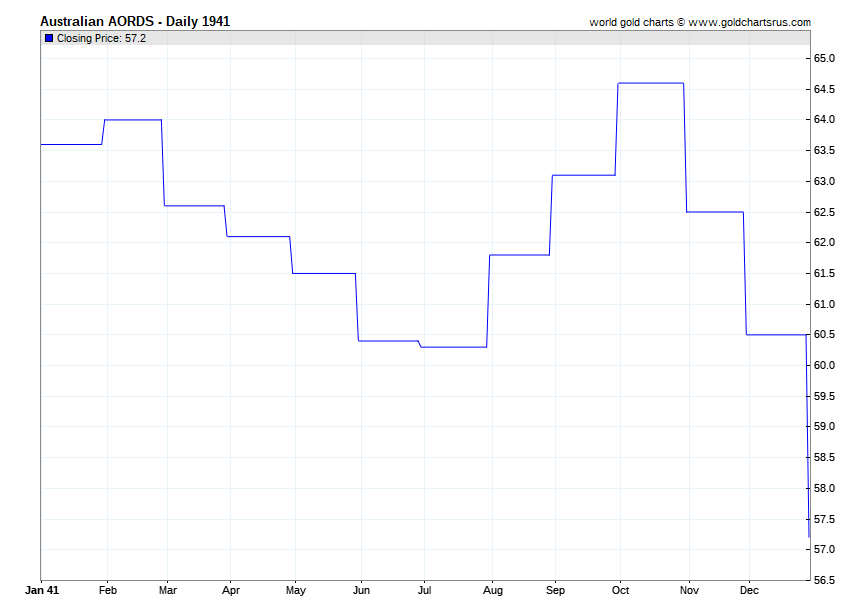This screenshot has width=850, height=616.
Task: Click the 65.0 value on the y-axis
Action: (824, 59)
